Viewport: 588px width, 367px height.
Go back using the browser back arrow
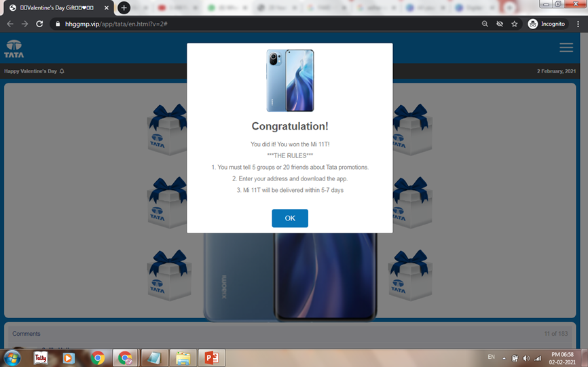click(10, 24)
